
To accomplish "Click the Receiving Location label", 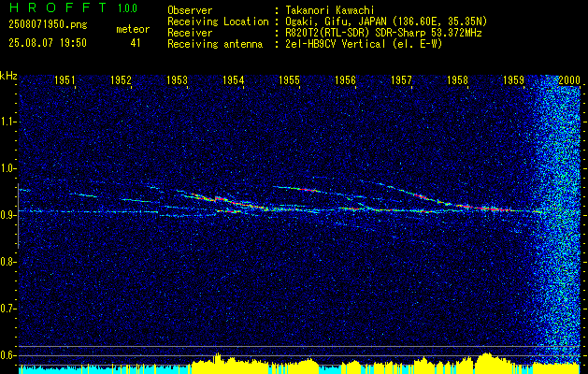I will click(218, 22).
